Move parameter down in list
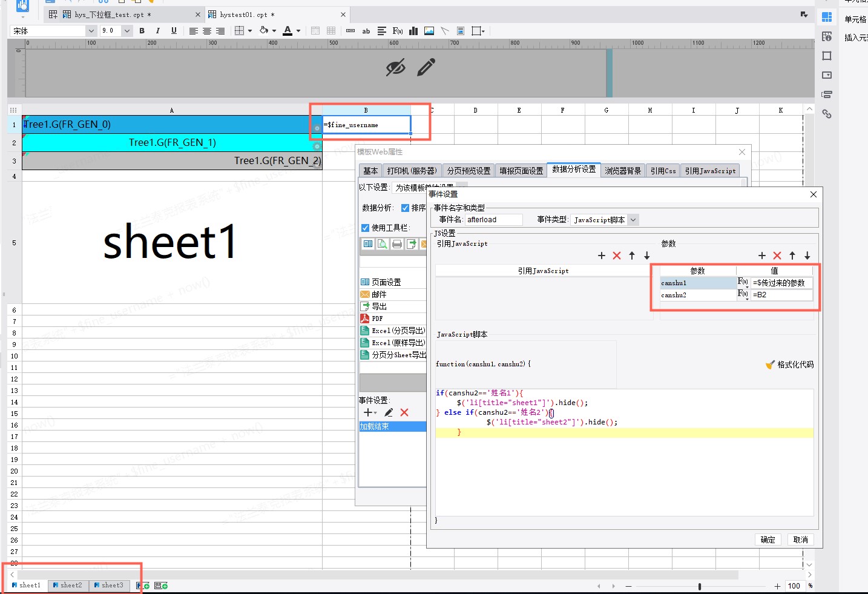 (x=807, y=256)
